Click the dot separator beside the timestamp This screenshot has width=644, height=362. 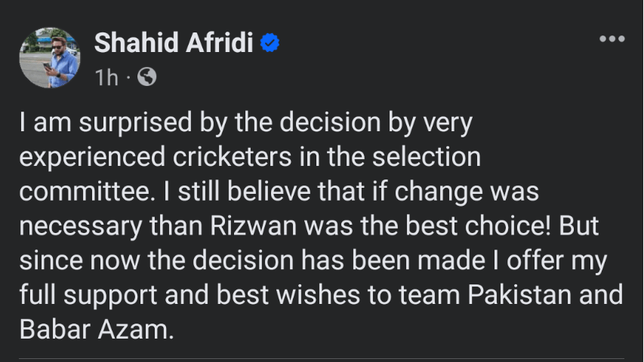tap(128, 77)
